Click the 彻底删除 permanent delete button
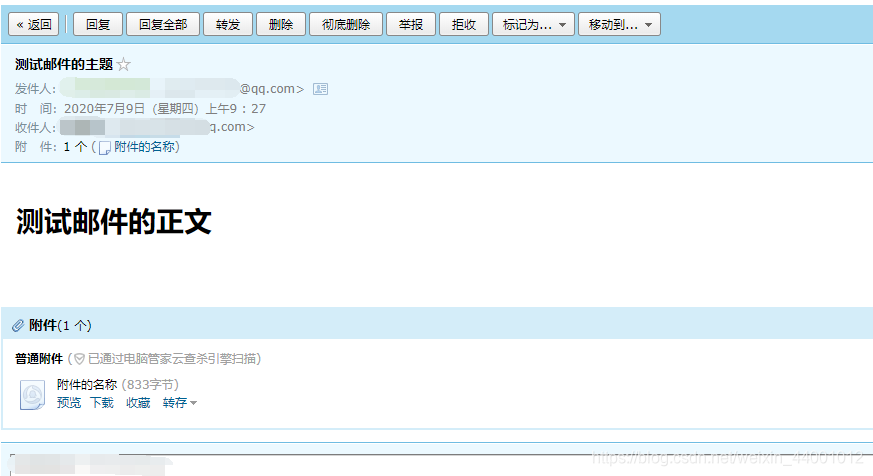This screenshot has width=873, height=476. point(346,24)
